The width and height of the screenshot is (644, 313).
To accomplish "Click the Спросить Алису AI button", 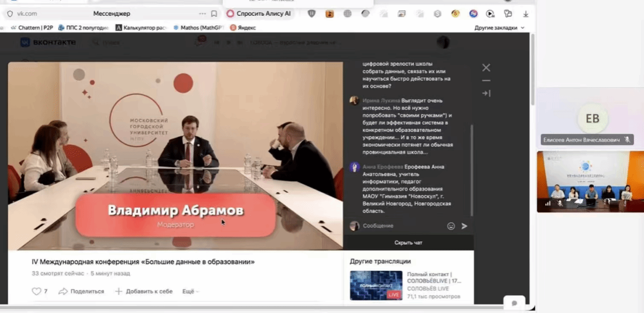I will click(x=259, y=14).
